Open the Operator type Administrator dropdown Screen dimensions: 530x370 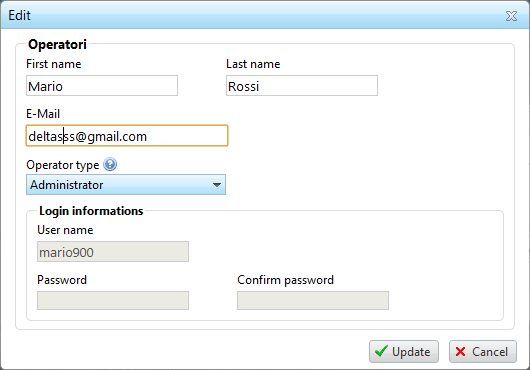126,184
